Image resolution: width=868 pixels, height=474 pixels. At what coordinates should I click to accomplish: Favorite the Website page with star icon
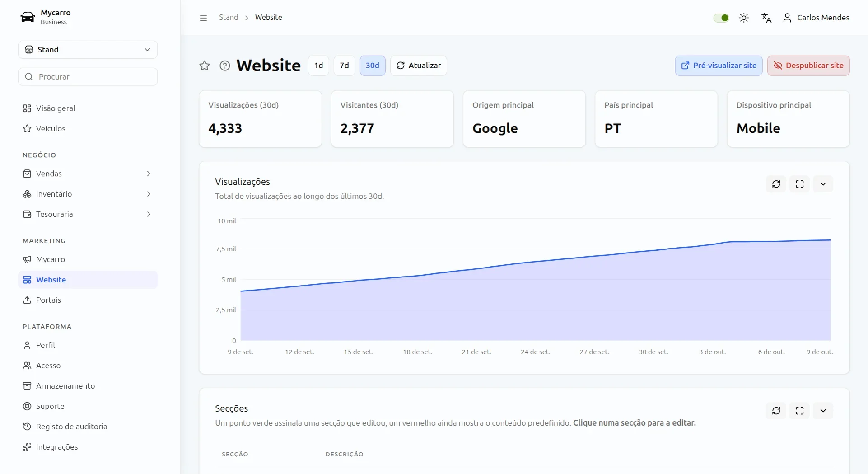(x=205, y=66)
